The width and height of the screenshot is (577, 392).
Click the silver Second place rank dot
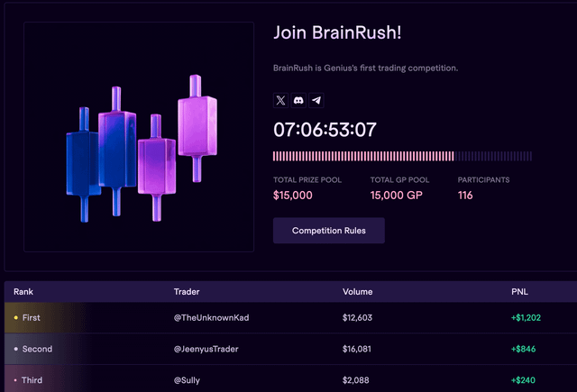pyautogui.click(x=16, y=349)
